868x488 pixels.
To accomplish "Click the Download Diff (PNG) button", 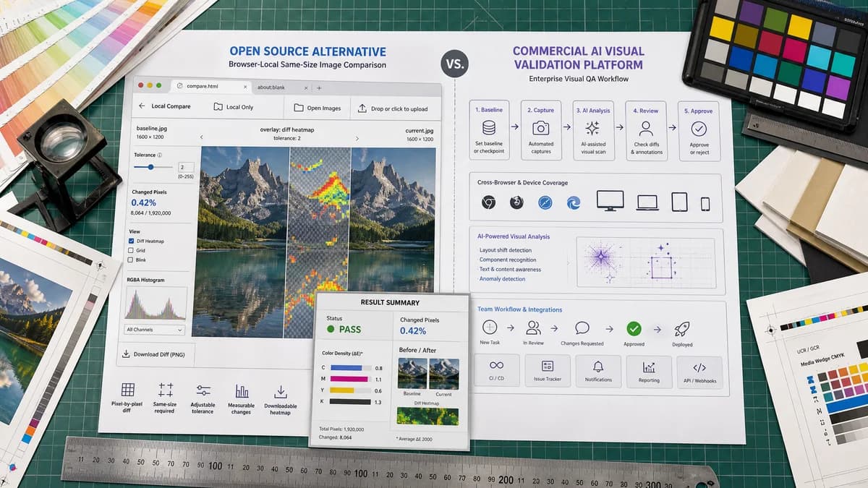I will [x=156, y=354].
